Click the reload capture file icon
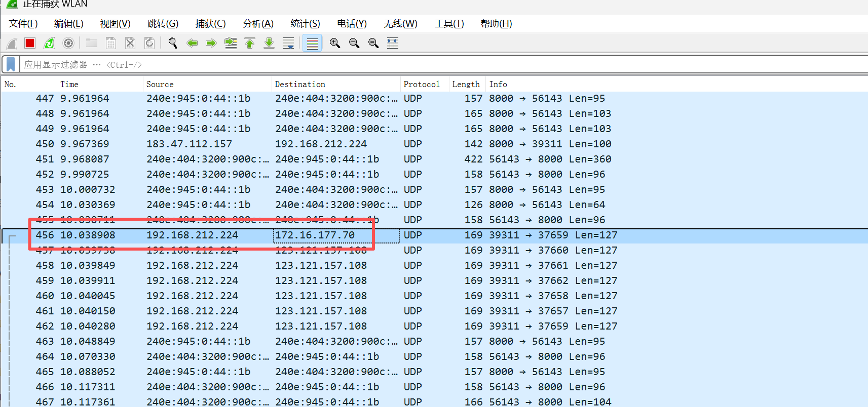This screenshot has height=407, width=868. pos(149,43)
